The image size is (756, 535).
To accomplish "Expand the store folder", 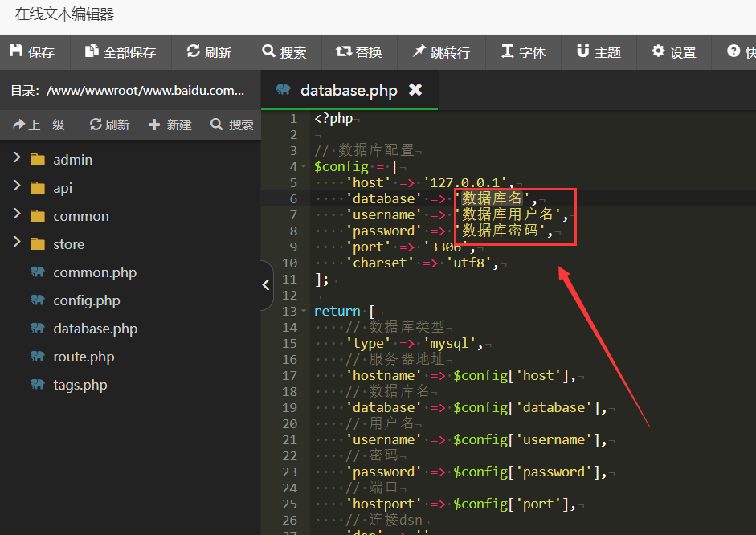I will pyautogui.click(x=17, y=243).
